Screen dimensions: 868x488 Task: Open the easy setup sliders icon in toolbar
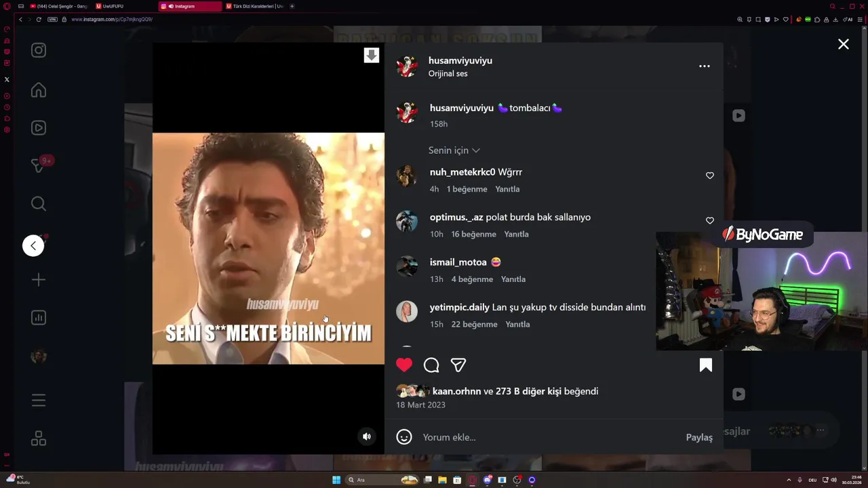click(861, 19)
